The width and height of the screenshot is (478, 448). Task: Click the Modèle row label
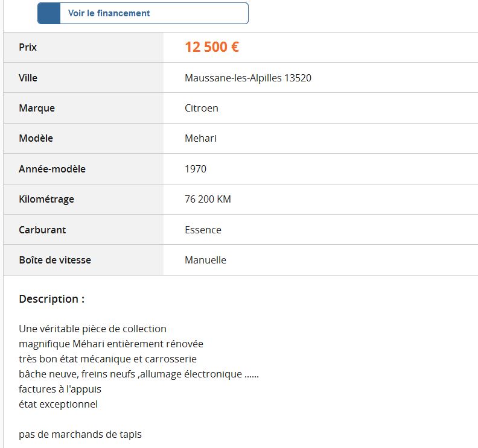coord(36,138)
